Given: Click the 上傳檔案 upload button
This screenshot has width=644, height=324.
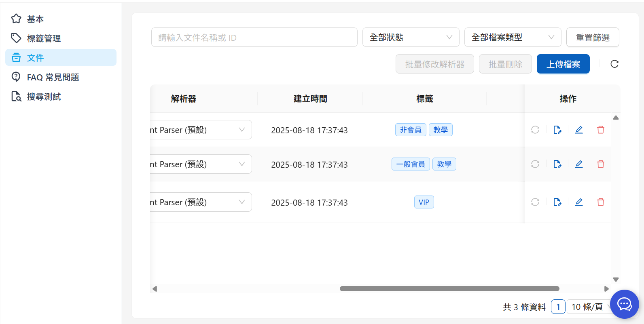Looking at the screenshot, I should click(563, 64).
